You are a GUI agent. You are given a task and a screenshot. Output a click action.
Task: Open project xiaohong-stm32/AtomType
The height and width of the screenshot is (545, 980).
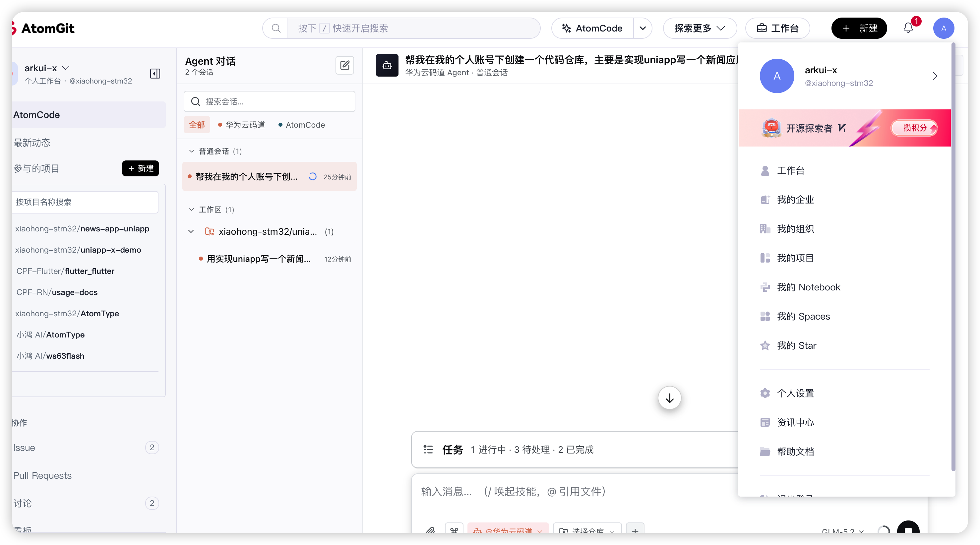[x=67, y=313]
